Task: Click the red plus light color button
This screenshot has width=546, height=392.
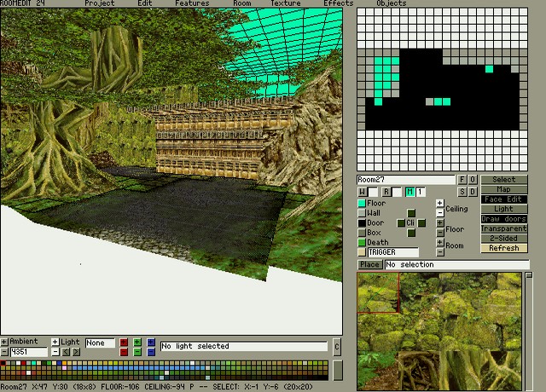Action: [x=124, y=343]
